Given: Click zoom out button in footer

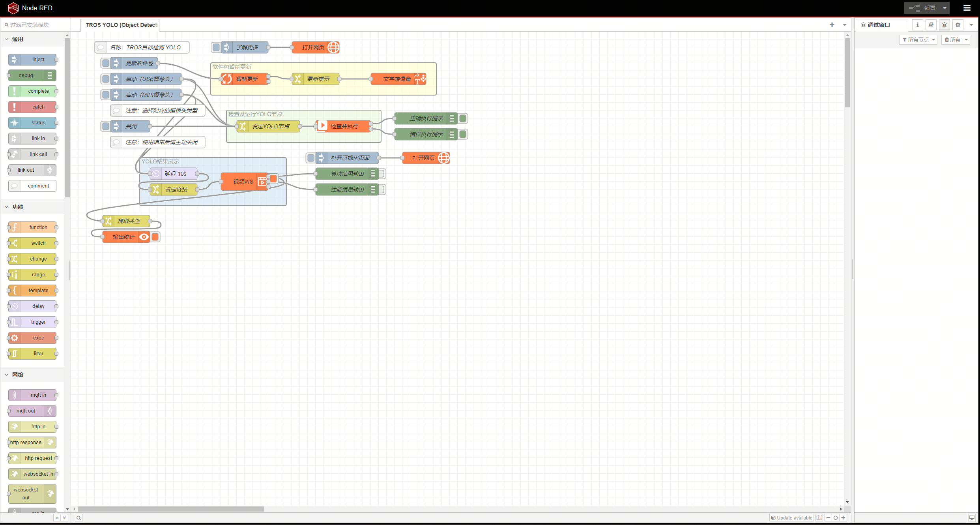Looking at the screenshot, I should [x=829, y=518].
